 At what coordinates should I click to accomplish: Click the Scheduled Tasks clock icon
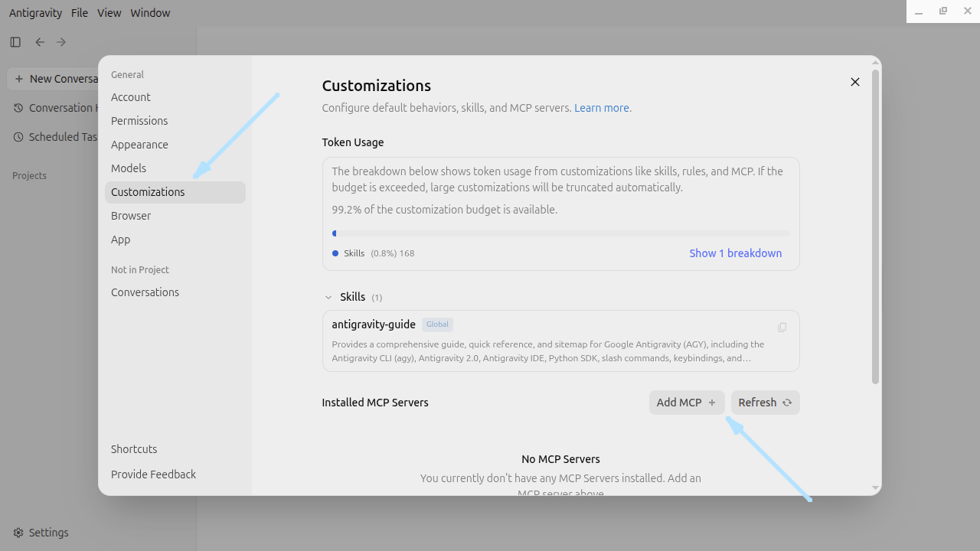[x=18, y=137]
